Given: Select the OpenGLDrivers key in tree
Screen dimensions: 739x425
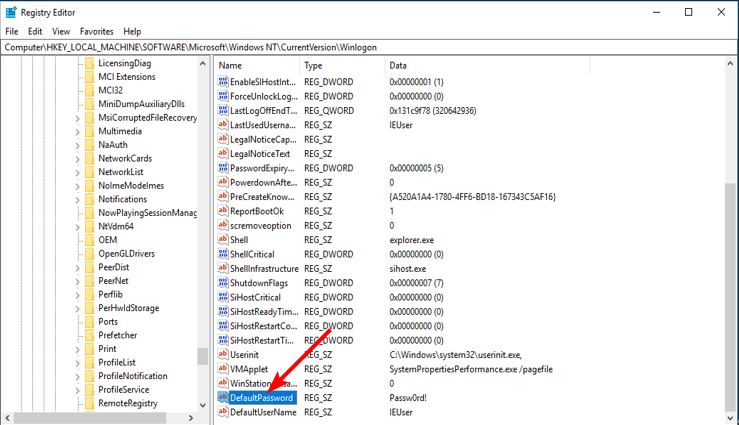Looking at the screenshot, I should 126,253.
